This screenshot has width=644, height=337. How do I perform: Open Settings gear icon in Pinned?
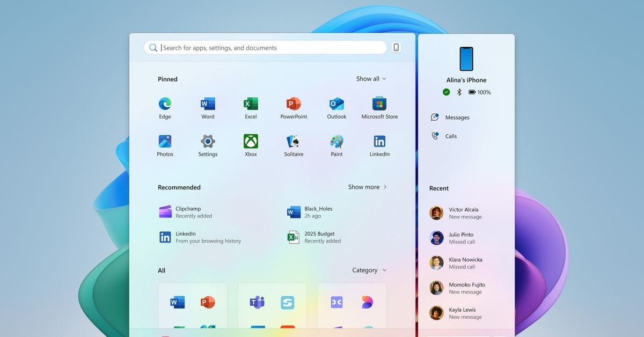point(208,142)
